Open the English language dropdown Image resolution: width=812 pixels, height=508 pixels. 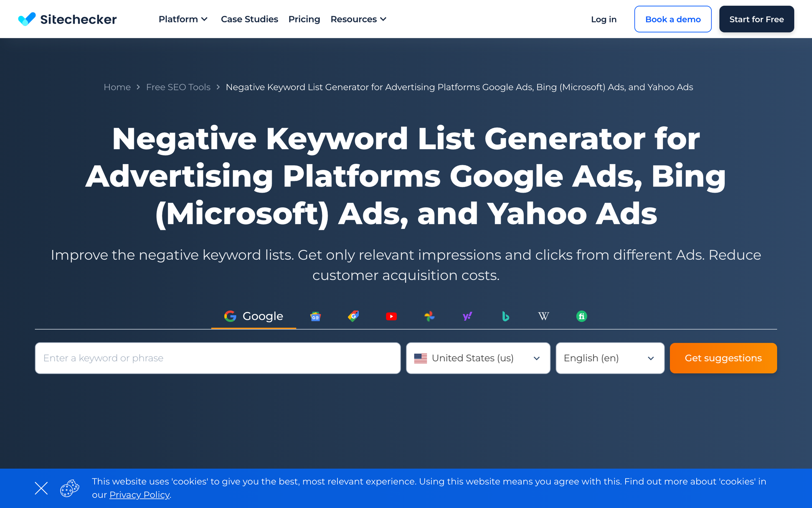(609, 358)
